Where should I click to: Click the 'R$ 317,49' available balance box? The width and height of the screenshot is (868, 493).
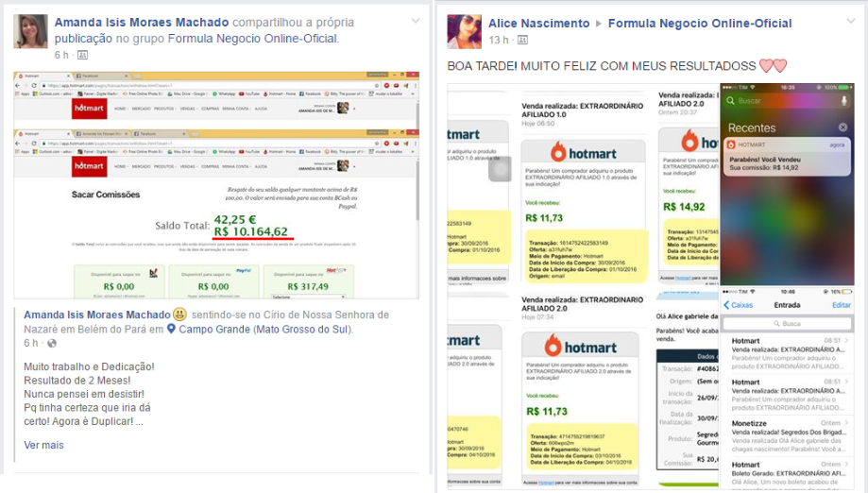pos(308,282)
